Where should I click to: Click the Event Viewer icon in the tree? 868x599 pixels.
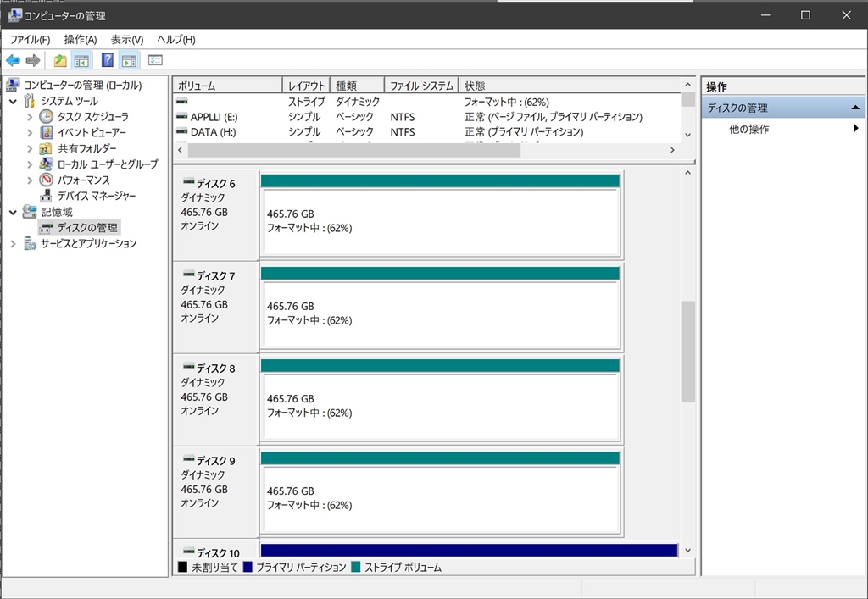(47, 133)
